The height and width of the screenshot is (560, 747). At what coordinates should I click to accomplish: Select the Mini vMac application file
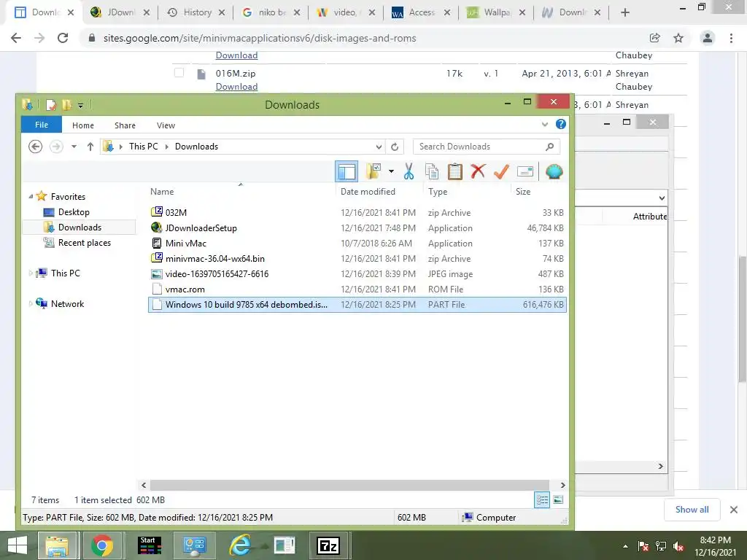357,244
